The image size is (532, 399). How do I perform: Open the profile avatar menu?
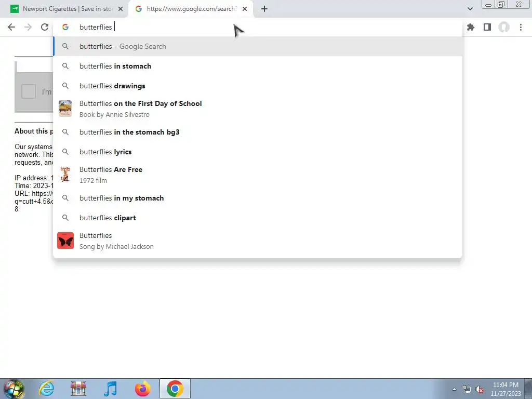click(x=504, y=27)
